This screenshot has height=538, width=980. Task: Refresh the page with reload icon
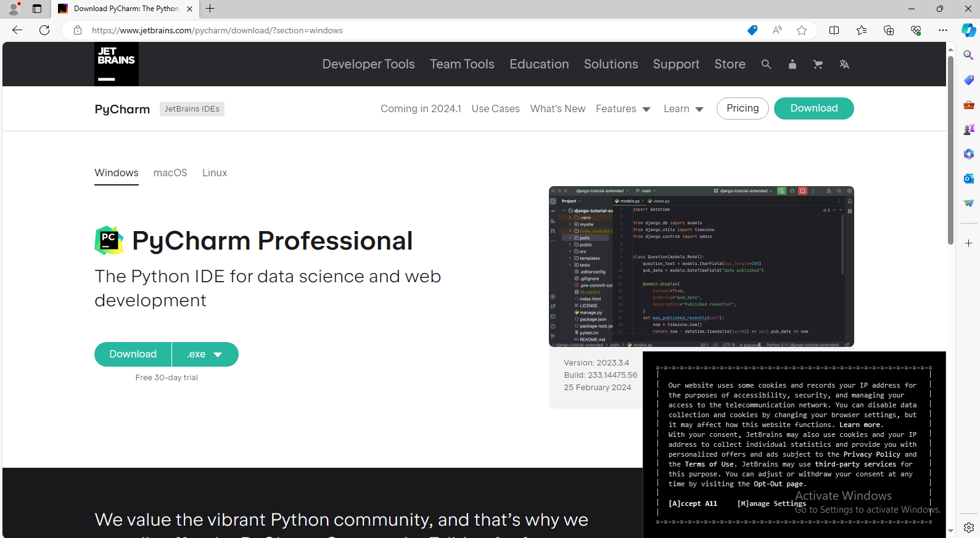[44, 30]
